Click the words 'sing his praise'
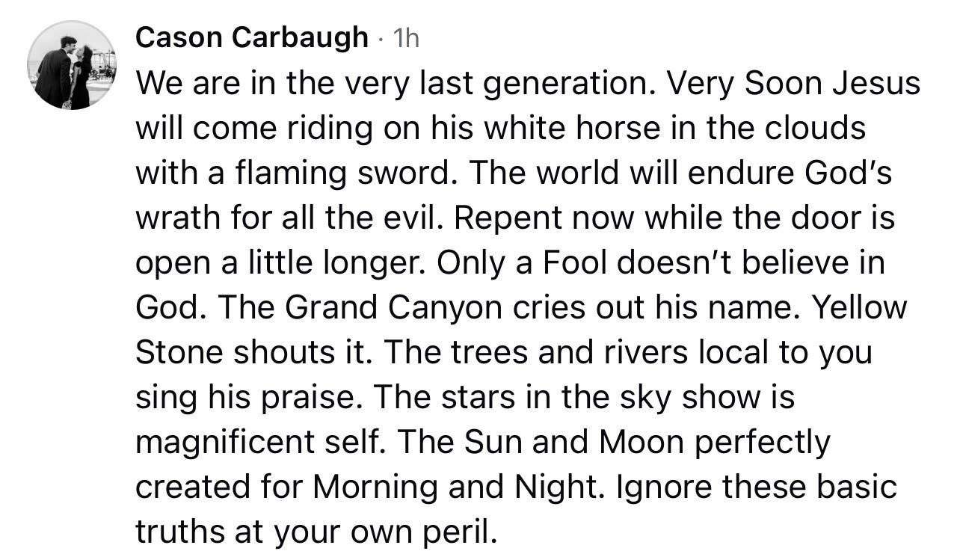The height and width of the screenshot is (560, 960). tap(248, 397)
